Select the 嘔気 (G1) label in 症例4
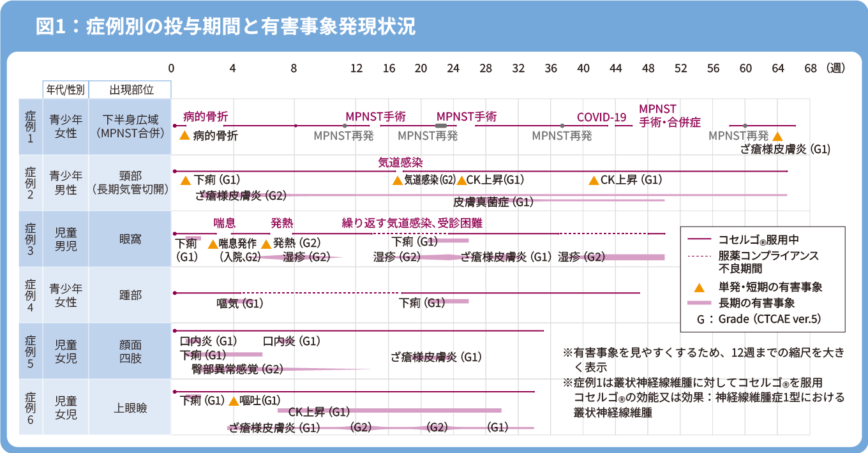 click(x=240, y=303)
